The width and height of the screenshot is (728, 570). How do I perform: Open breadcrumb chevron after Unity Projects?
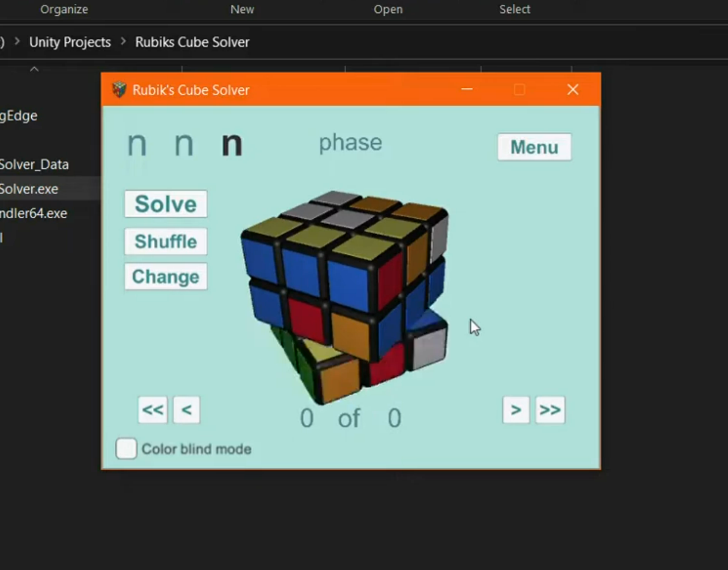point(123,42)
